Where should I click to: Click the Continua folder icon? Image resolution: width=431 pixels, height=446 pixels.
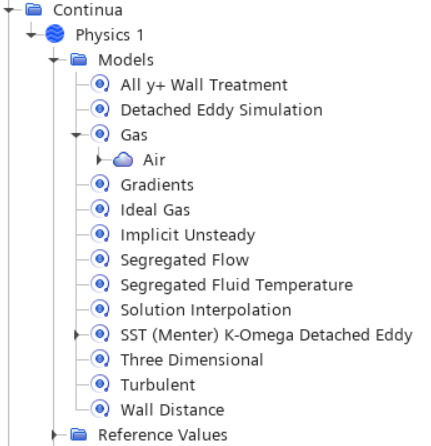point(34,9)
